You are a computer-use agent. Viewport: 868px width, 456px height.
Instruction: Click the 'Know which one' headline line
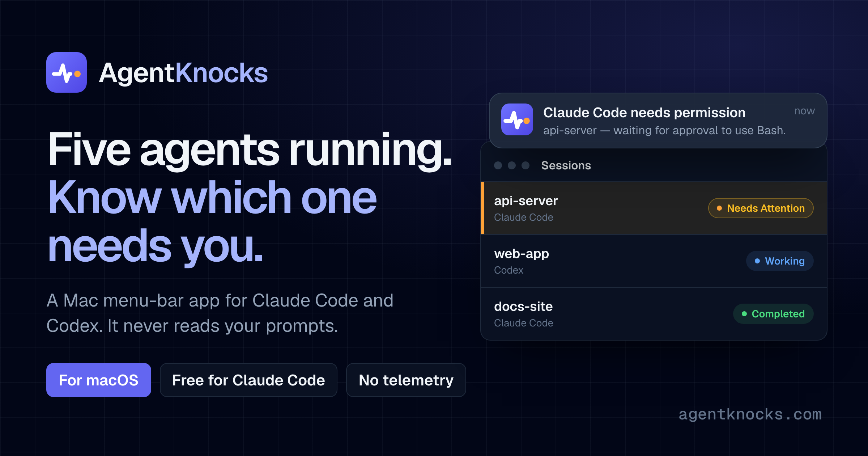(x=212, y=198)
